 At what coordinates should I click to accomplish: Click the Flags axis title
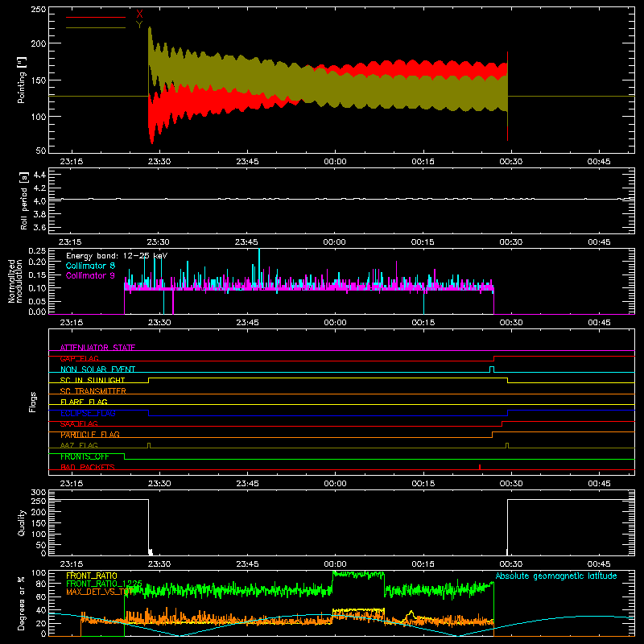(x=32, y=402)
